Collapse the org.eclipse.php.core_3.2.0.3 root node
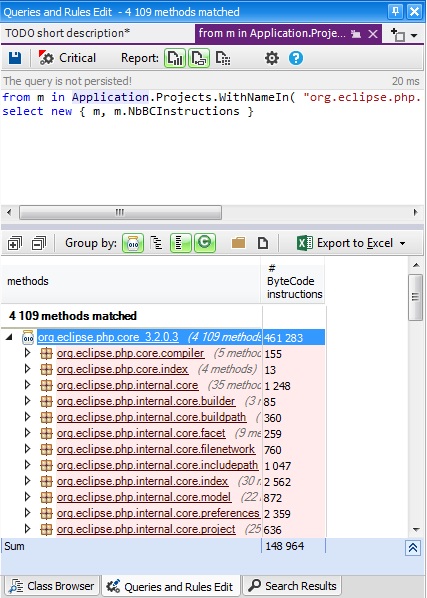Screen dimensions: 427x598 (x=9, y=337)
